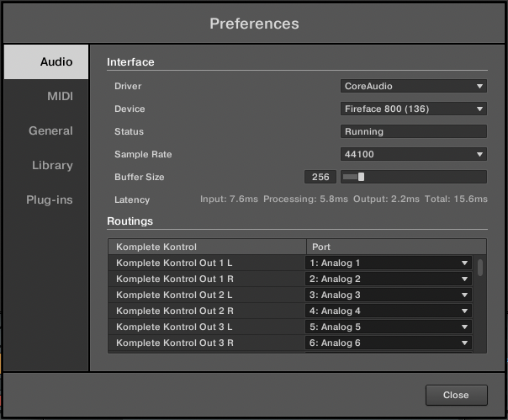The image size is (508, 420).
Task: Go to the Library preferences tab
Action: pos(46,166)
